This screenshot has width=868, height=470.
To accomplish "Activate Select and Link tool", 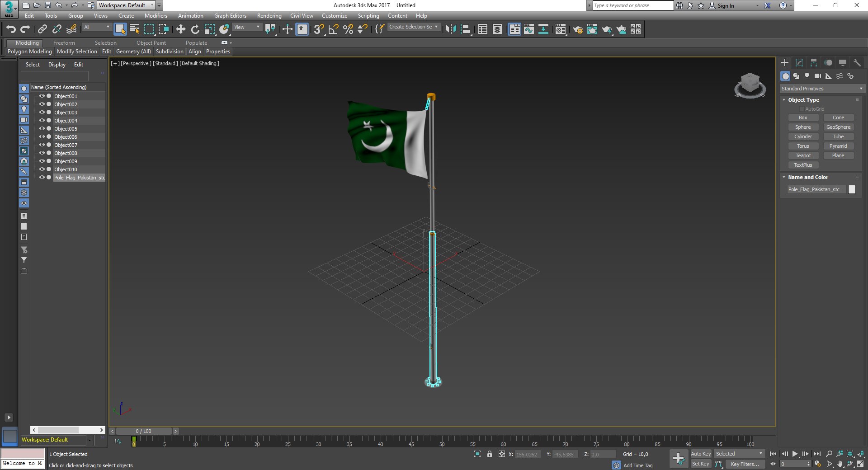I will [42, 29].
